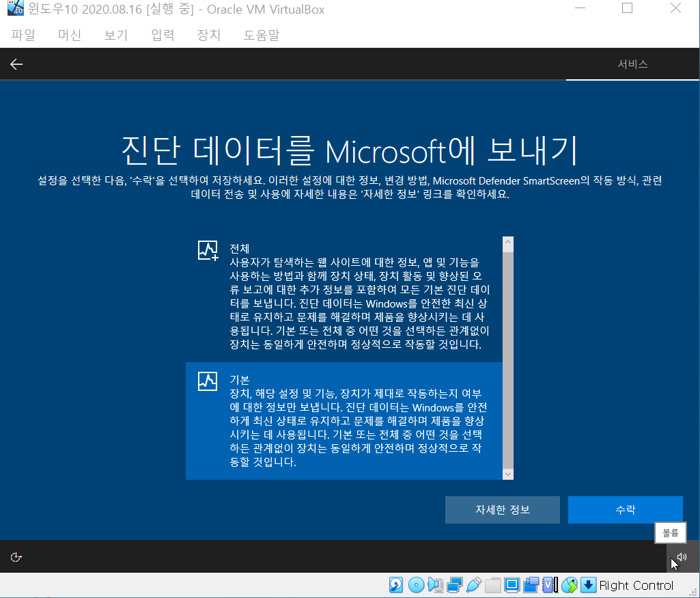Open the 보기 menu

[x=116, y=35]
